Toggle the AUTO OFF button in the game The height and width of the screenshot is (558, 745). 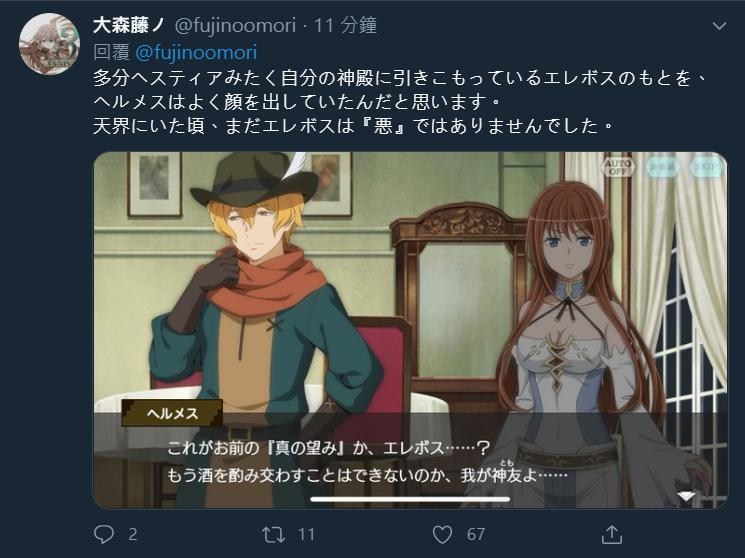click(618, 167)
